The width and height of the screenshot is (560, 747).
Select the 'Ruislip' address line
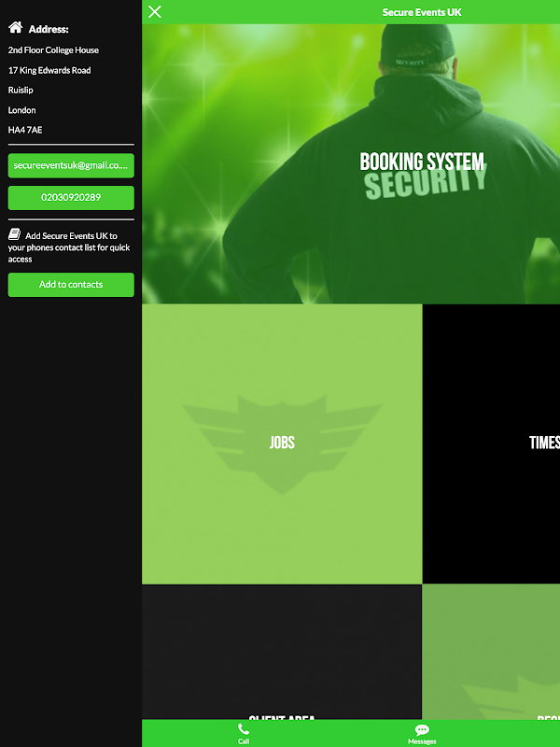click(21, 90)
